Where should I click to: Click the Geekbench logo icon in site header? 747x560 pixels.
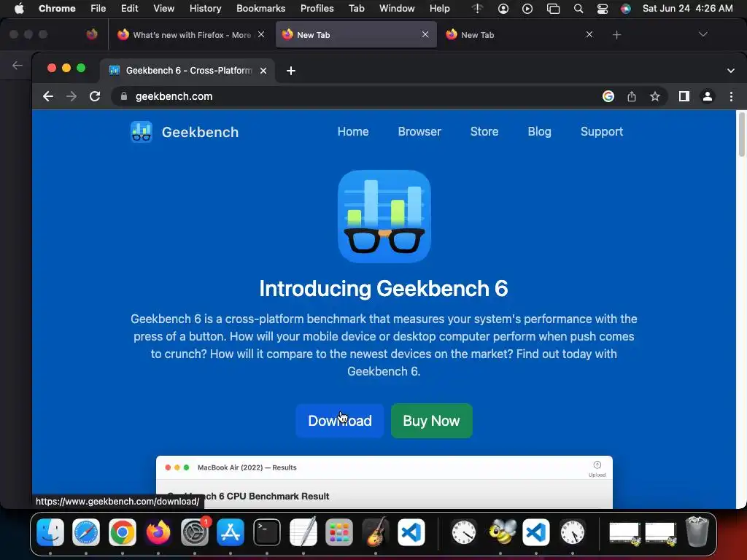point(142,132)
